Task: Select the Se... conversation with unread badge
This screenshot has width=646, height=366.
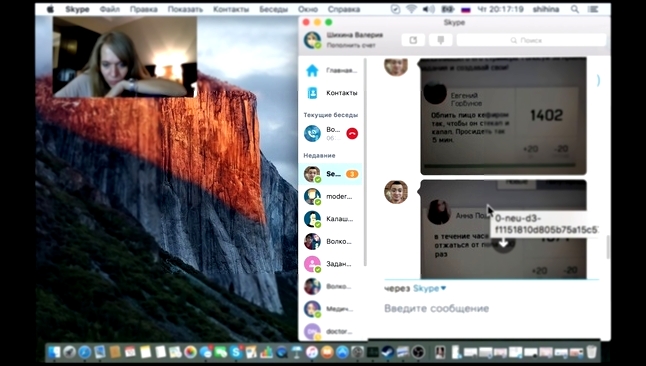Action: (x=331, y=174)
